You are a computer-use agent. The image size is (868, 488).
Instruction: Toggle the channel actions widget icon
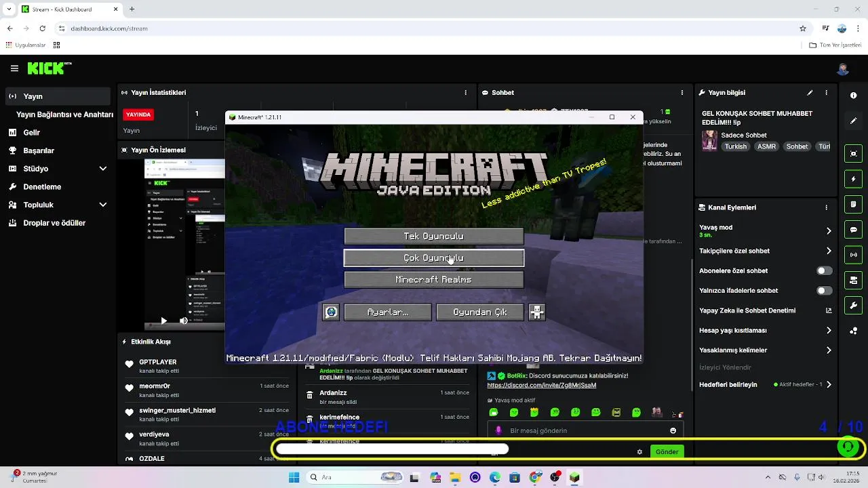coord(853,280)
